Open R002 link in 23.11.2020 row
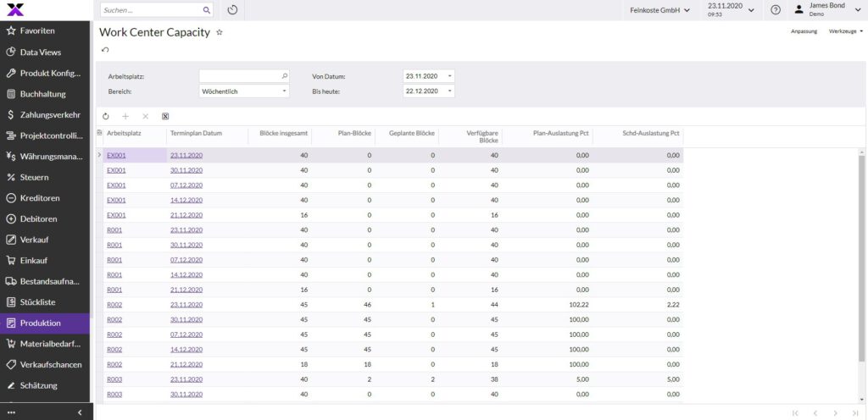The image size is (868, 420). tap(114, 305)
